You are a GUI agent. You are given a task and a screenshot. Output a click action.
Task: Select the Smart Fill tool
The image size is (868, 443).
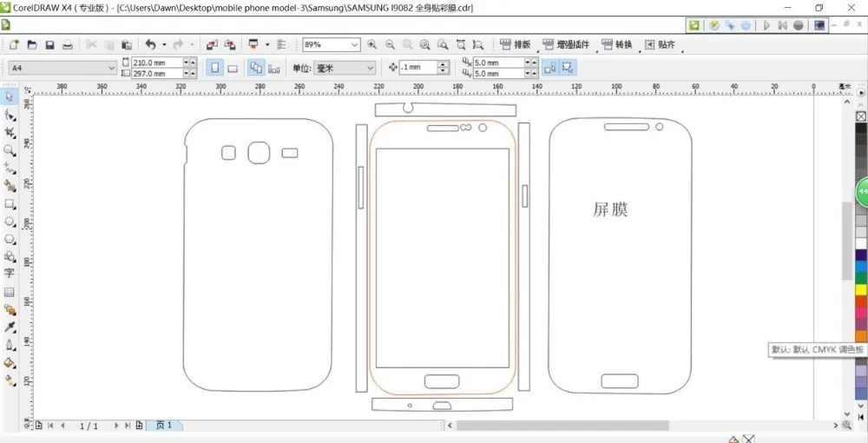point(10,186)
